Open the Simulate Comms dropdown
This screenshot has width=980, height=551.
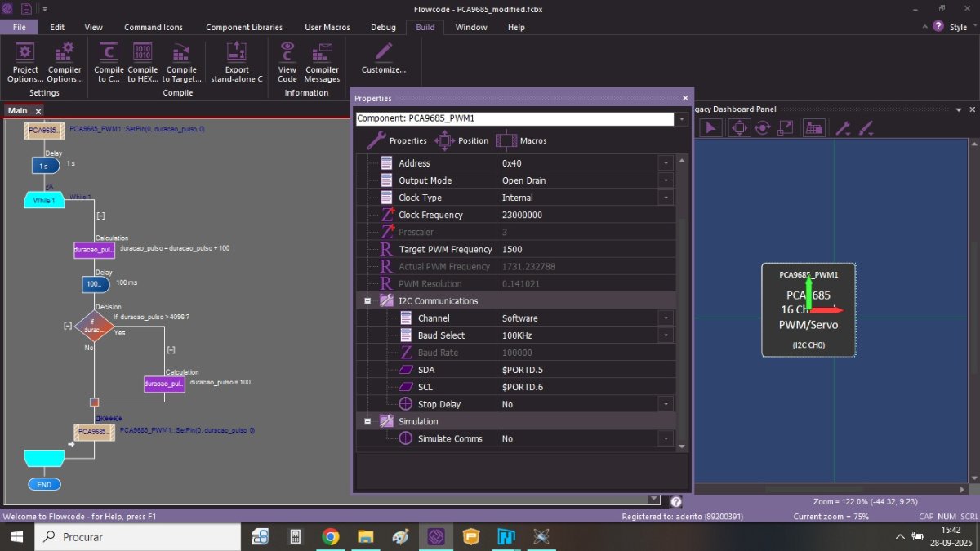(x=666, y=439)
